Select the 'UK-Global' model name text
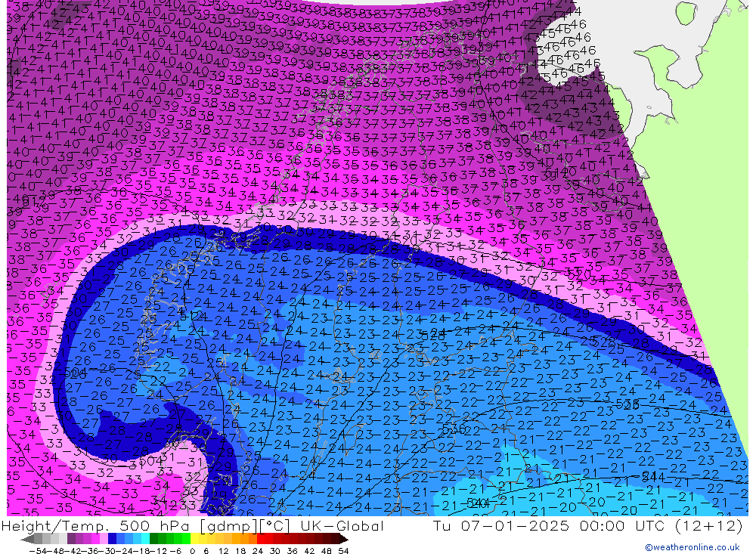Viewport: 756px width, 554px height. (342, 525)
